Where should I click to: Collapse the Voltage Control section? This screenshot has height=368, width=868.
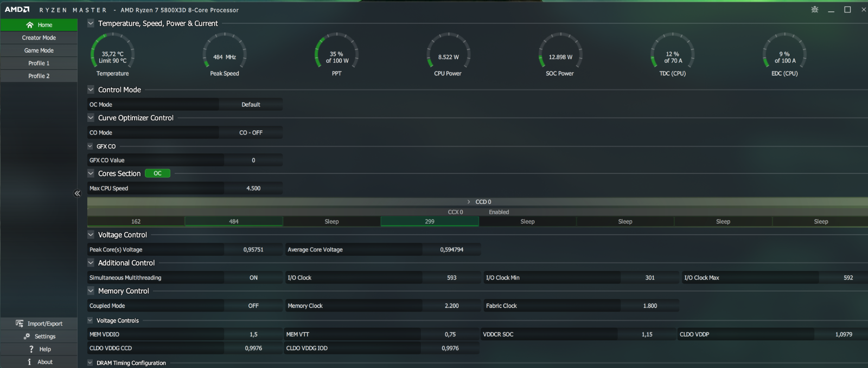point(91,235)
